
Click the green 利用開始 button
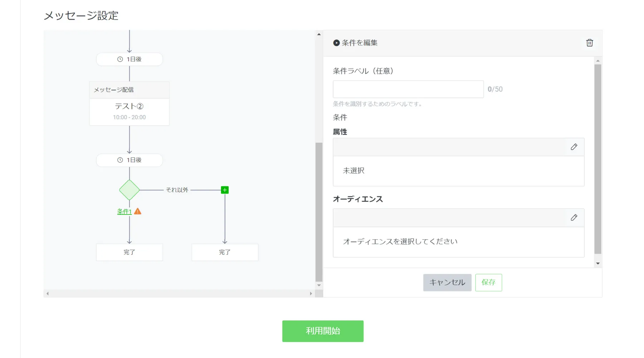pos(323,331)
